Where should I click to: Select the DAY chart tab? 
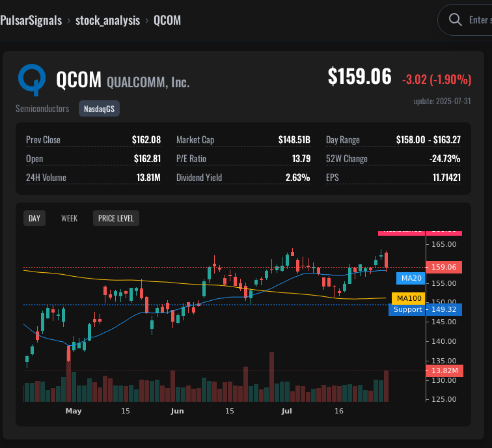click(x=34, y=218)
